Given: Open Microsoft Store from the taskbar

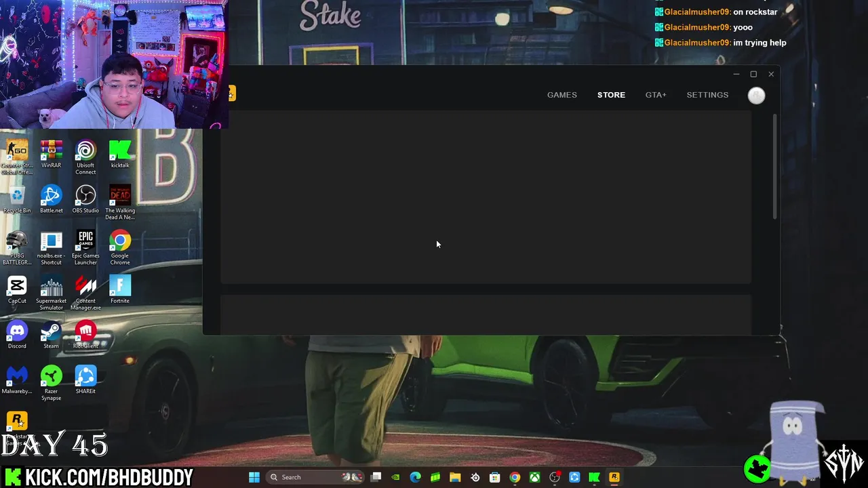Looking at the screenshot, I should [x=495, y=477].
